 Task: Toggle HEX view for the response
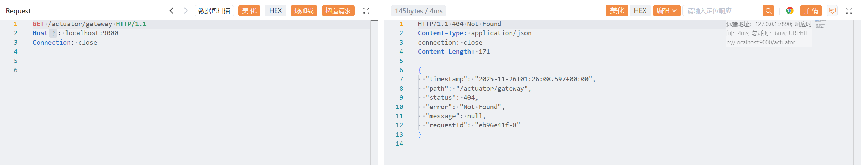[640, 11]
